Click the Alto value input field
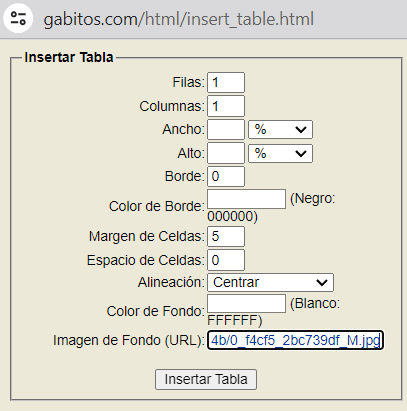 point(226,153)
